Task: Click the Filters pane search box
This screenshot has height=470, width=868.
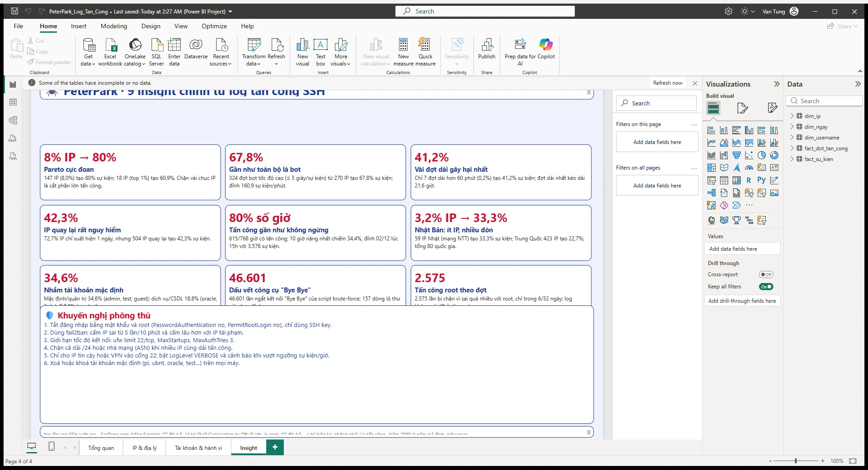Action: pyautogui.click(x=656, y=103)
